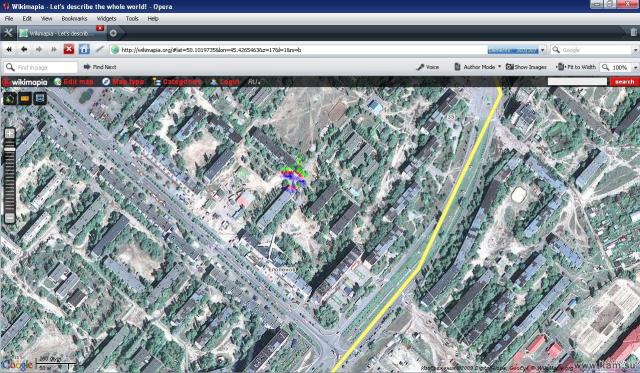The width and height of the screenshot is (640, 373).
Task: Go to the Opera home page
Action: pos(84,49)
